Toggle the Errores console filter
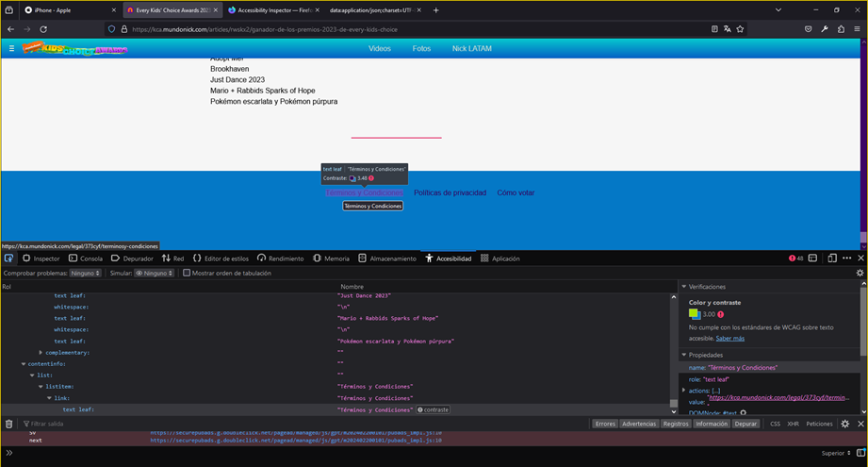The width and height of the screenshot is (868, 467). coord(605,425)
